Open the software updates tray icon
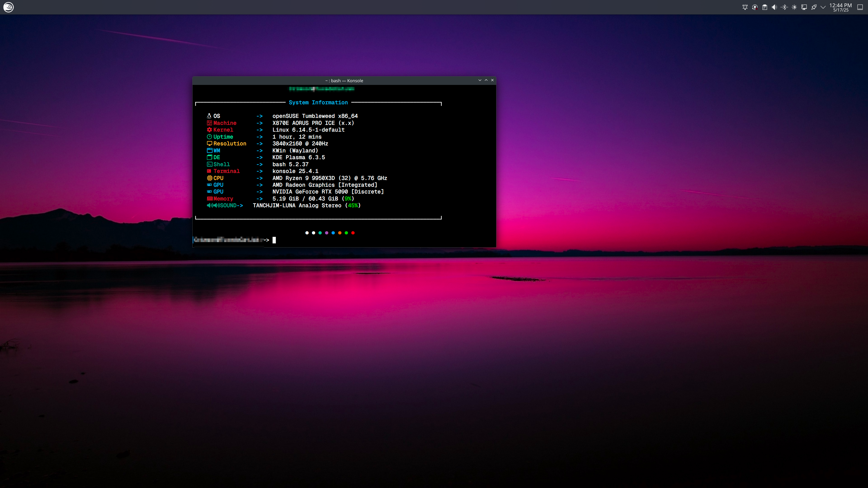Viewport: 868px width, 488px height. [755, 7]
